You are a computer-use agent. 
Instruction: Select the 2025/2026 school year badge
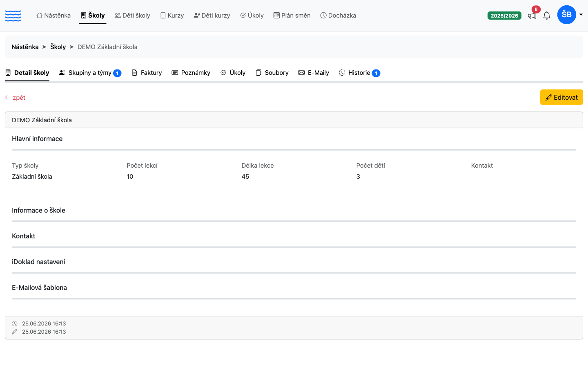504,16
